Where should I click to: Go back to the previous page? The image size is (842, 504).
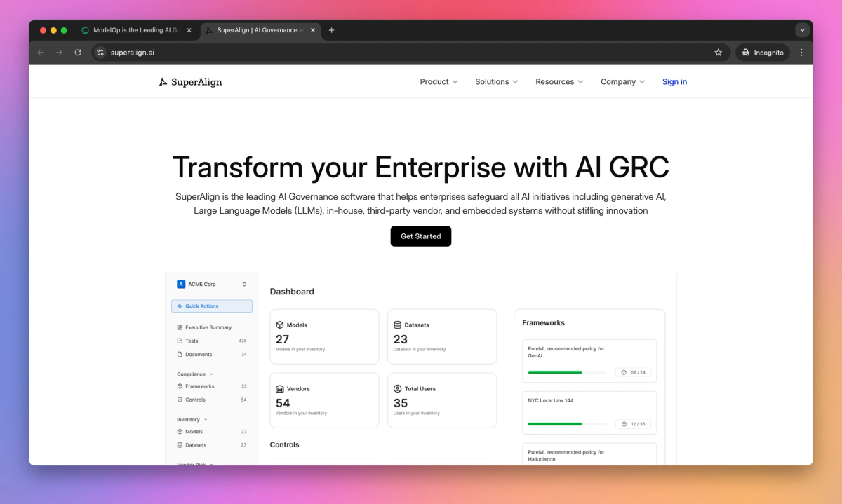click(x=41, y=53)
